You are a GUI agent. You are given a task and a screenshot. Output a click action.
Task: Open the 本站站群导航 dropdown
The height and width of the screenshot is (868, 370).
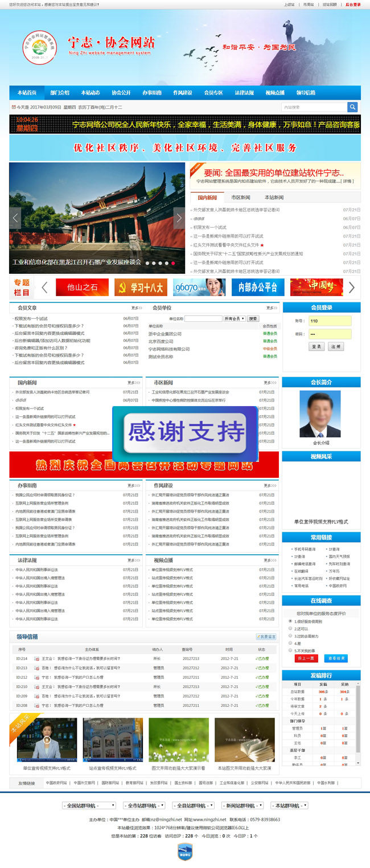pyautogui.click(x=289, y=805)
